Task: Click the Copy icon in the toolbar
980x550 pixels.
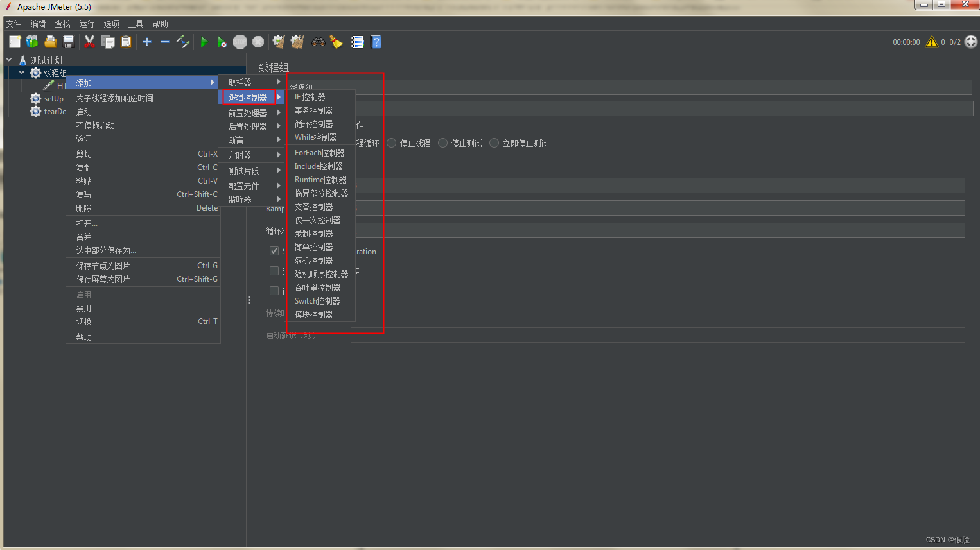Action: coord(108,42)
